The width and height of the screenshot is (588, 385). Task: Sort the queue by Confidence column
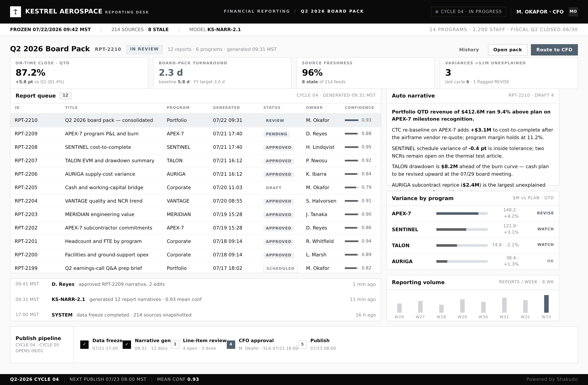pyautogui.click(x=359, y=108)
